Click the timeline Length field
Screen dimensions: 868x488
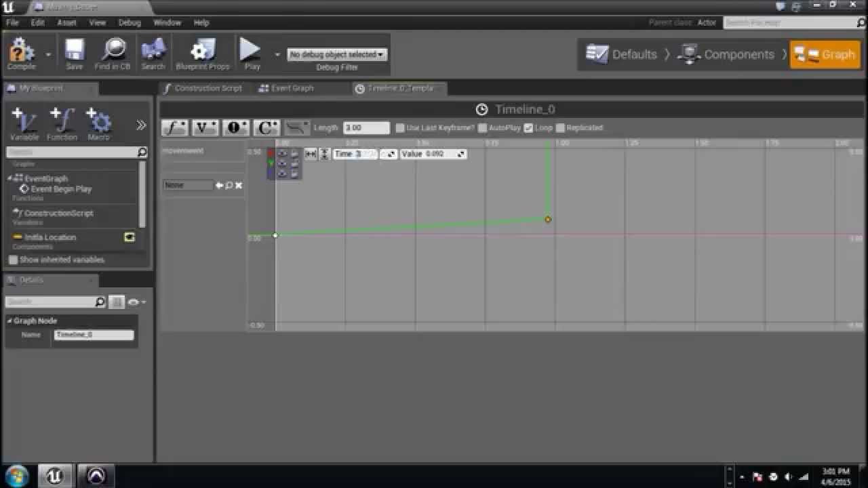[x=366, y=127]
